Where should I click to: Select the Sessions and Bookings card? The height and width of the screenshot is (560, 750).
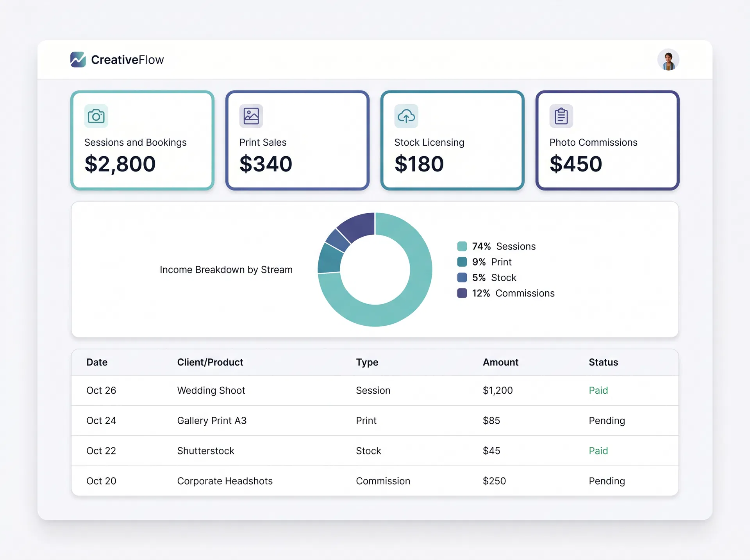coord(142,140)
